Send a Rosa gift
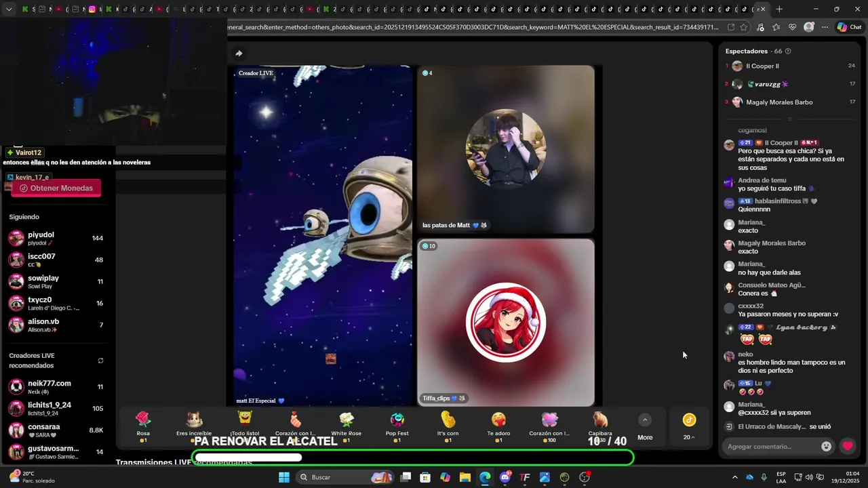868x488 pixels. click(143, 426)
